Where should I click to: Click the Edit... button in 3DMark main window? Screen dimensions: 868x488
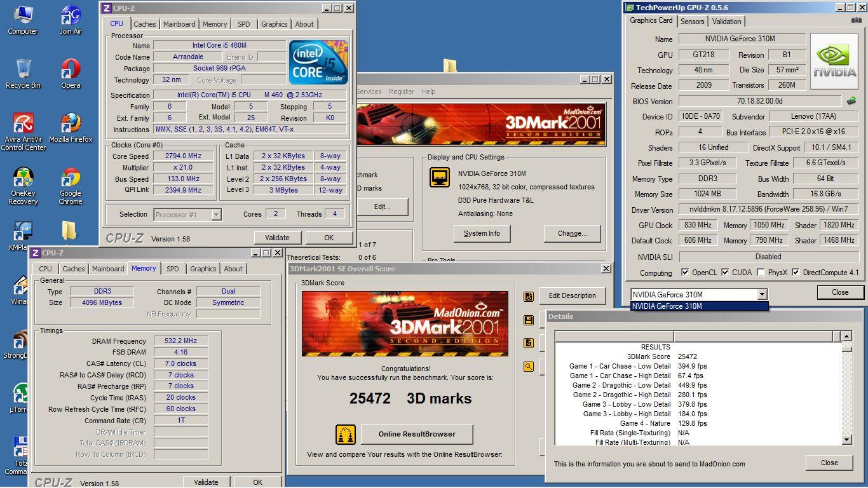pyautogui.click(x=382, y=207)
